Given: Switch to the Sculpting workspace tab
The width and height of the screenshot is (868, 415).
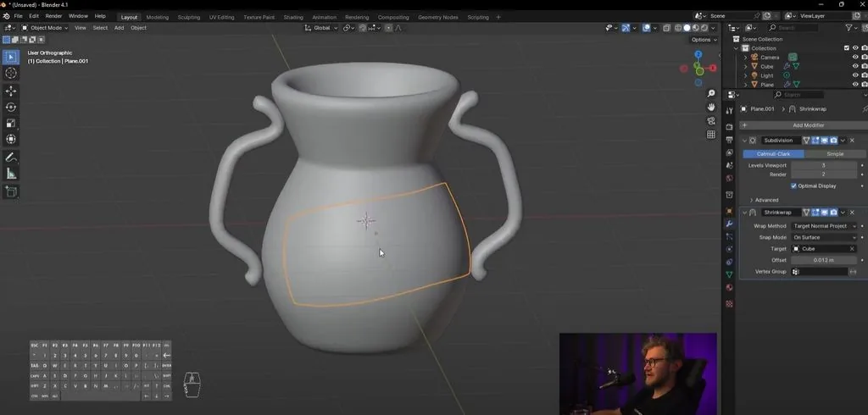Looking at the screenshot, I should (x=189, y=17).
